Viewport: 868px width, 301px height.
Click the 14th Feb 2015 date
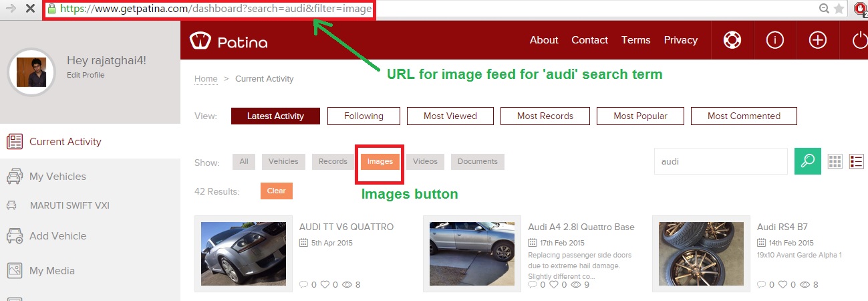coord(791,243)
